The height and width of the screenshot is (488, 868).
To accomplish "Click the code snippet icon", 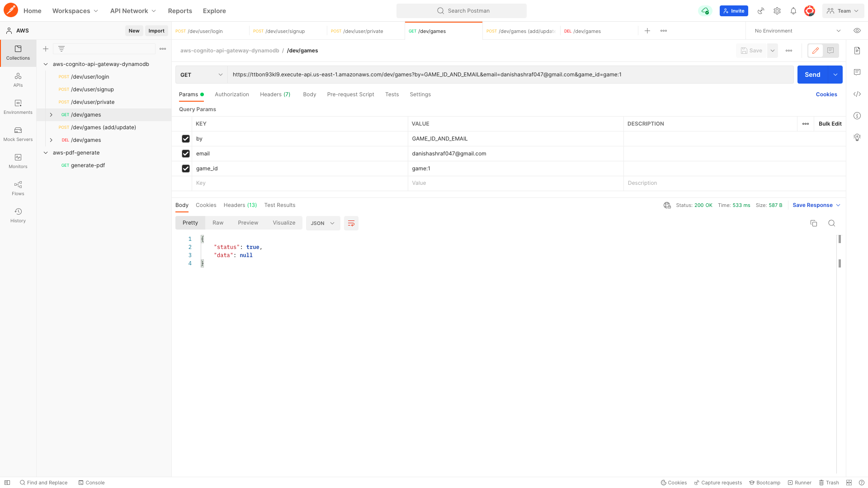I will point(857,94).
